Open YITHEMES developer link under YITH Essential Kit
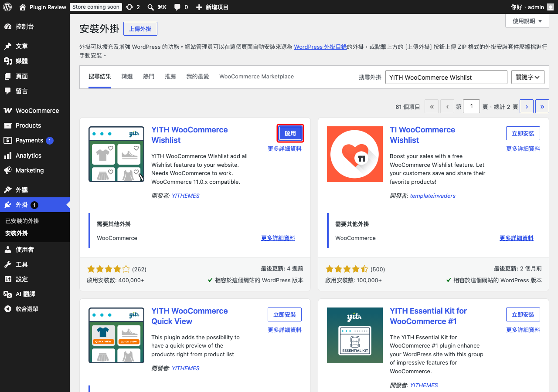The image size is (558, 392). [x=424, y=385]
